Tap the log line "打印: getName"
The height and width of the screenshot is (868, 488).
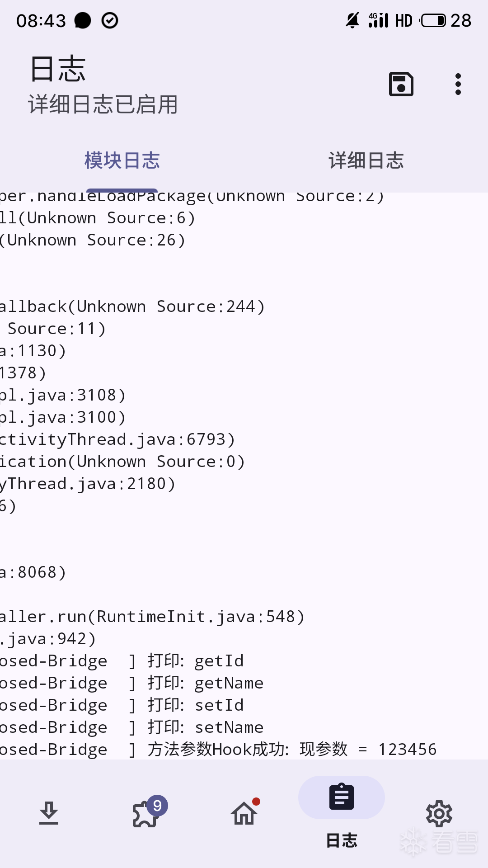[206, 683]
